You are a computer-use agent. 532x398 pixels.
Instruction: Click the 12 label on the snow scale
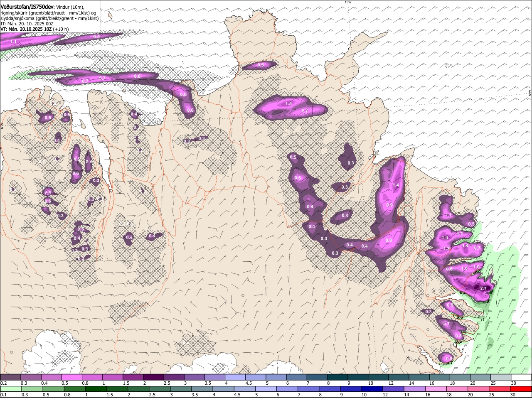click(x=391, y=383)
